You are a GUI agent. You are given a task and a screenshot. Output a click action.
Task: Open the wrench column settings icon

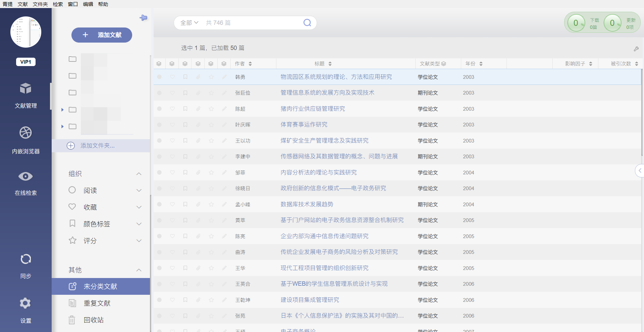[636, 49]
